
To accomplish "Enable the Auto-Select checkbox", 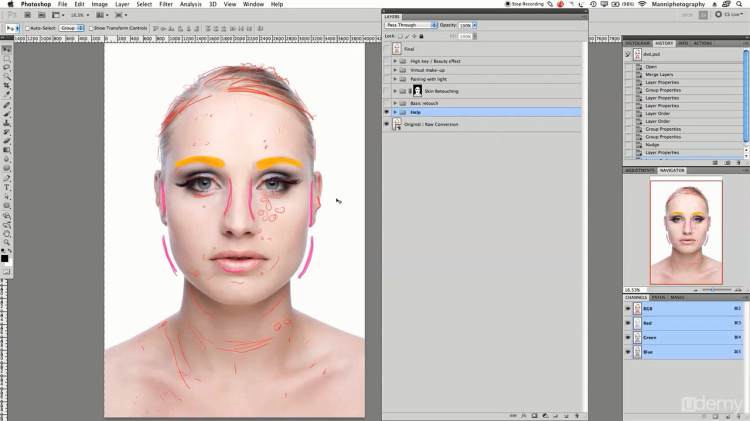I will [x=27, y=29].
